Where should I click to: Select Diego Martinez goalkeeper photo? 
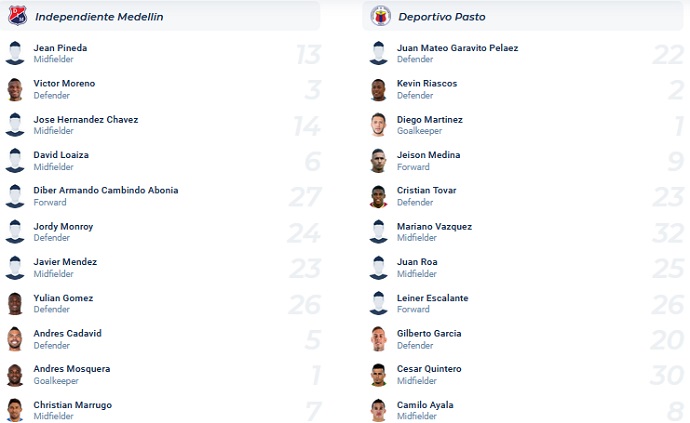[378, 125]
